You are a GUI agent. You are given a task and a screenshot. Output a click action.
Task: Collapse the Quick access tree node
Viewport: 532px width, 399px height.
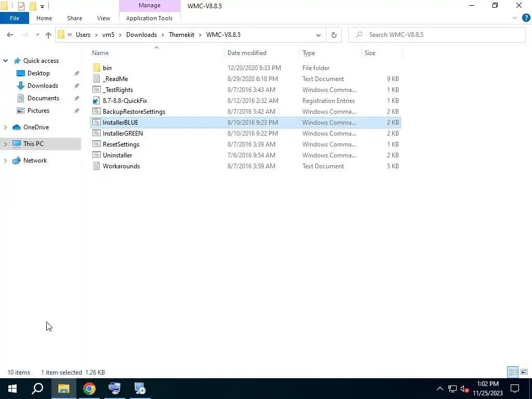click(5, 61)
